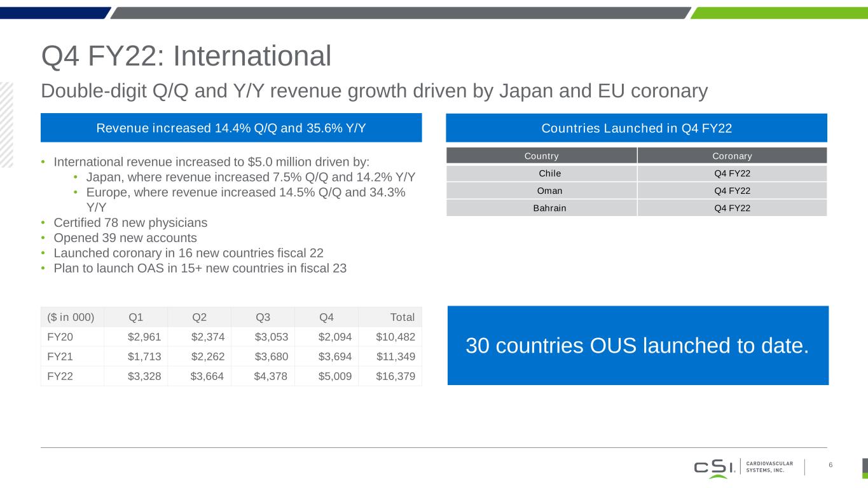The width and height of the screenshot is (868, 488).
Task: Click the 'Opened 39 new accounts' bullet
Action: tap(125, 238)
